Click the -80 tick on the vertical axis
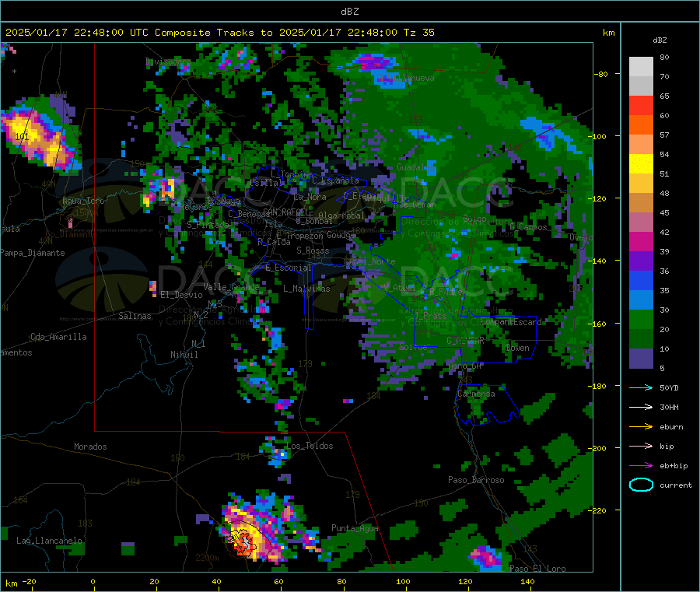This screenshot has height=592, width=700. (601, 74)
